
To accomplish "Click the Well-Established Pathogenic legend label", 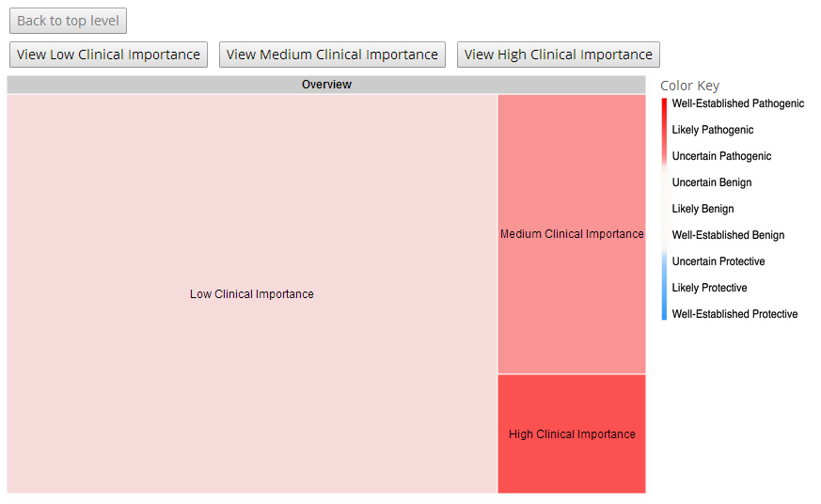I will click(x=737, y=103).
